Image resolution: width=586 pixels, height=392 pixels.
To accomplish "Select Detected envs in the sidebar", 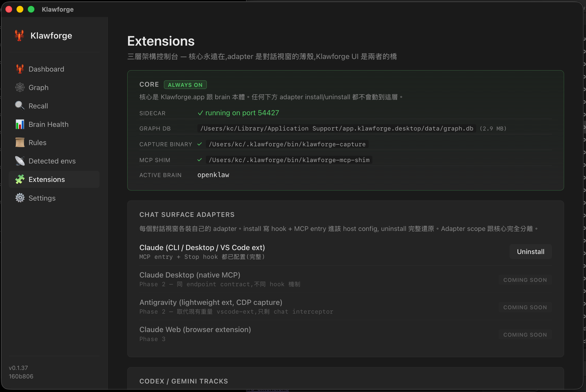I will point(54,161).
